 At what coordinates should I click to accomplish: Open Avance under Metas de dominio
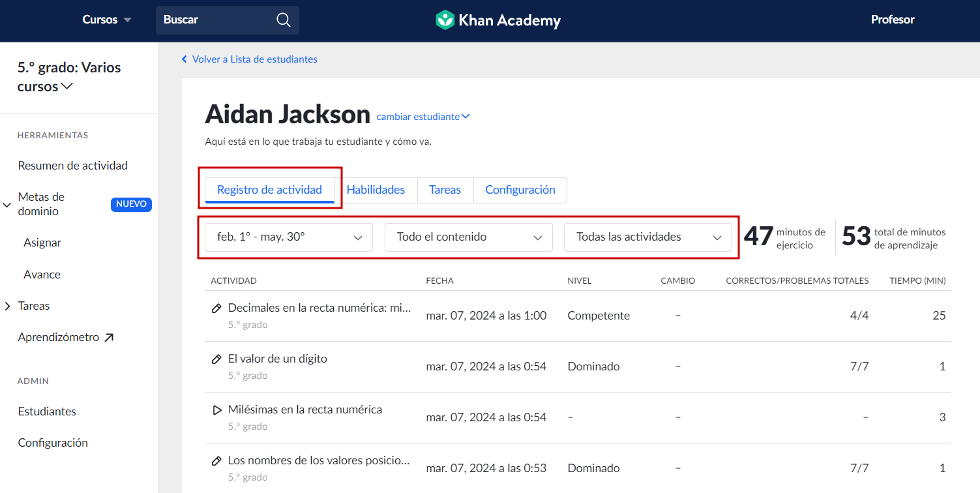42,275
